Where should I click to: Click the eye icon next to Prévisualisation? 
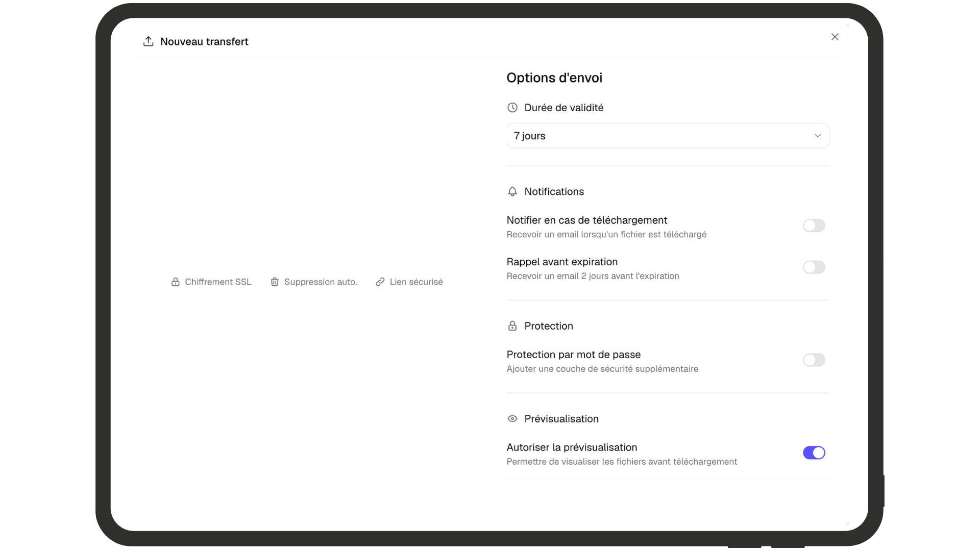click(512, 419)
